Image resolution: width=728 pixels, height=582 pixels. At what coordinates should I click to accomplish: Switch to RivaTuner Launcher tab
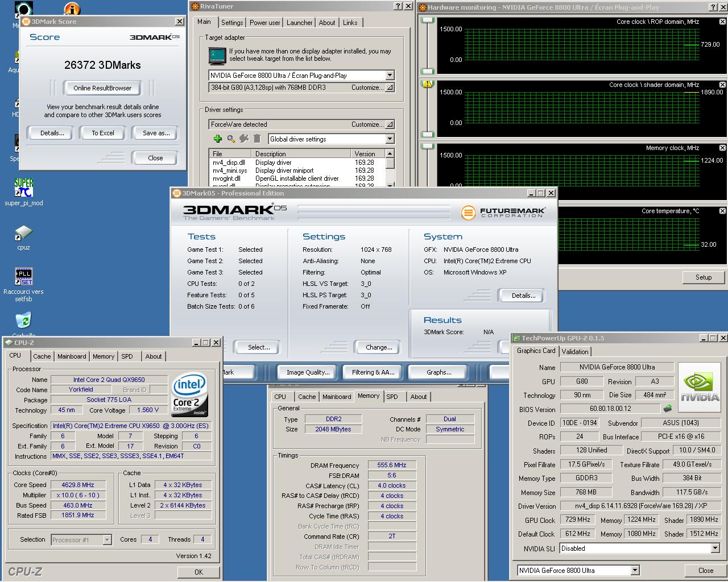pos(299,23)
